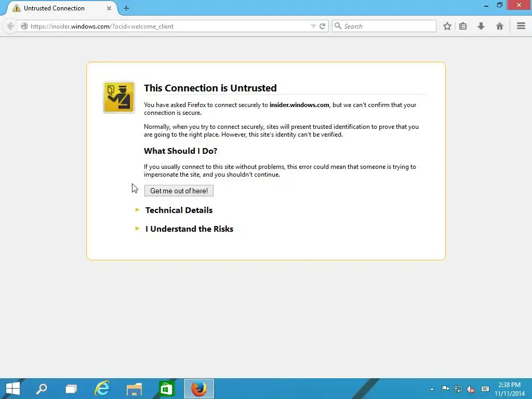Click the muted volume tray icon
This screenshot has height=399, width=532.
(x=471, y=389)
